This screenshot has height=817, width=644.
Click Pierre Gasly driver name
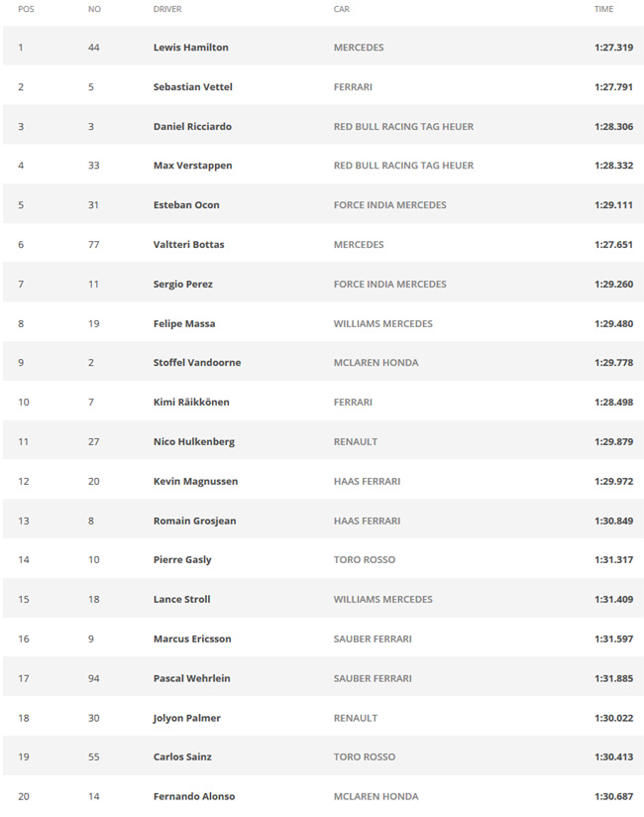(182, 560)
